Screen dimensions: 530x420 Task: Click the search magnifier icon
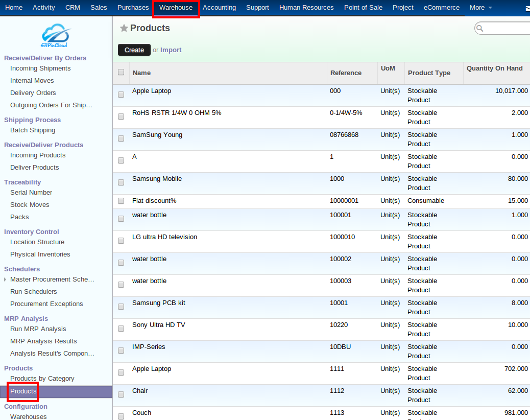pos(479,29)
